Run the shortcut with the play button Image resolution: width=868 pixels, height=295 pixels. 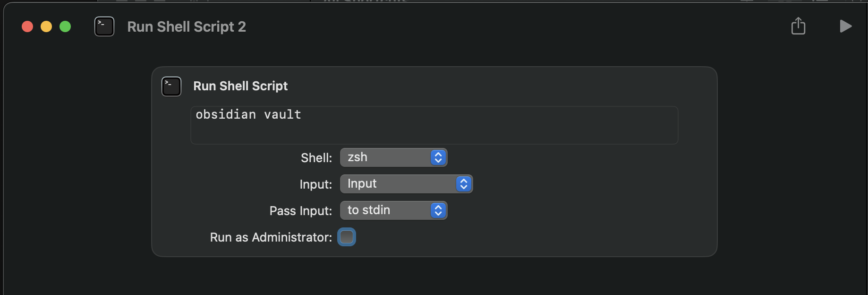point(845,26)
